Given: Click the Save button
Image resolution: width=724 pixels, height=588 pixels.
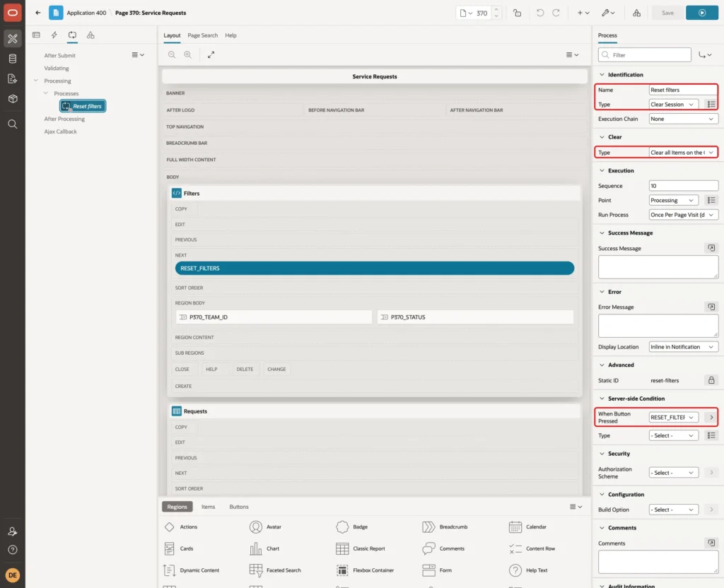Looking at the screenshot, I should [667, 13].
